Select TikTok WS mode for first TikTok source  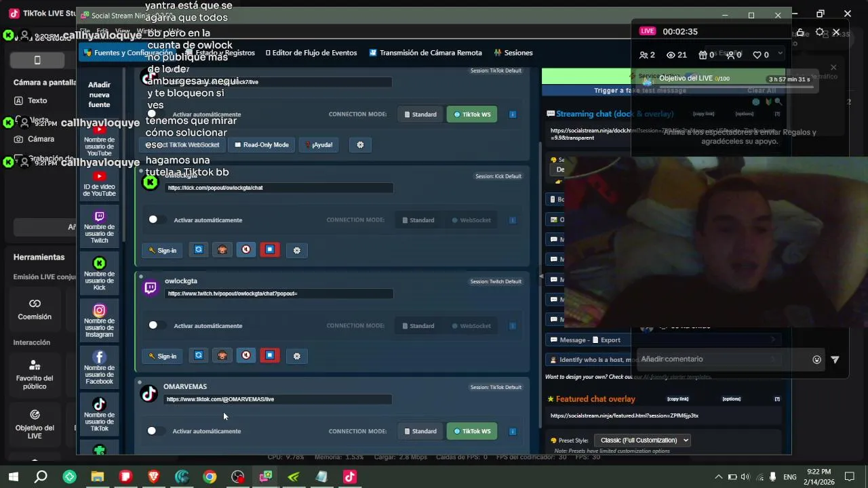click(472, 115)
